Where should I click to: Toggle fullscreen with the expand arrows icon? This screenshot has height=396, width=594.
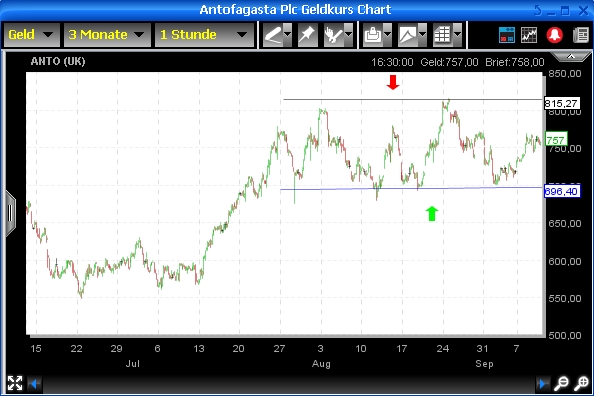[x=15, y=383]
